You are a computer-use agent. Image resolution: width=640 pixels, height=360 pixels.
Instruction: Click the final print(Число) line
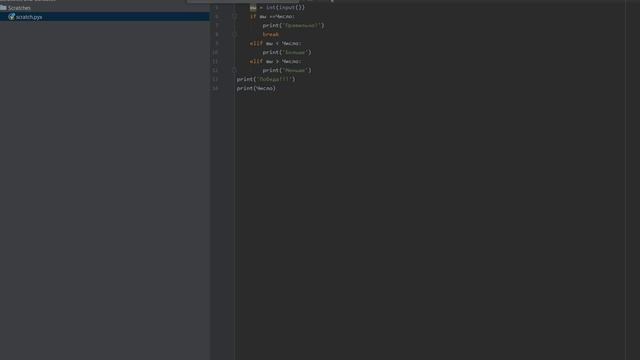[x=256, y=88]
